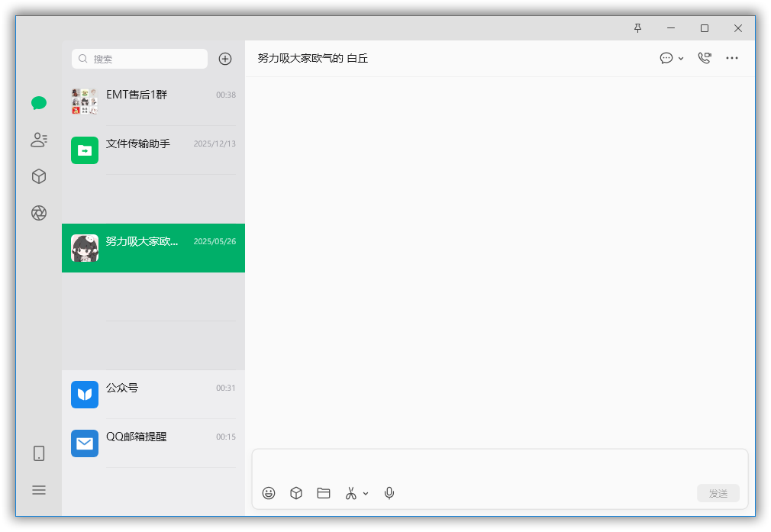The width and height of the screenshot is (771, 532).
Task: Click the 发送 send button
Action: coord(718,493)
